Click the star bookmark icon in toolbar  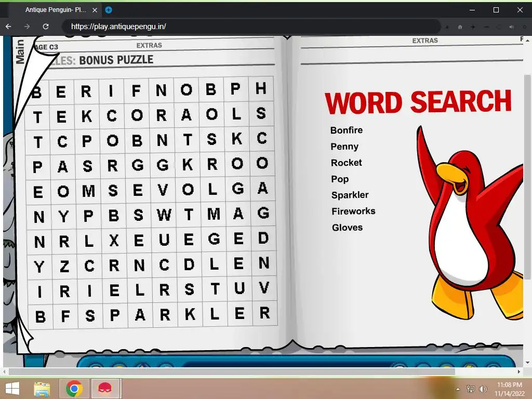point(447,27)
